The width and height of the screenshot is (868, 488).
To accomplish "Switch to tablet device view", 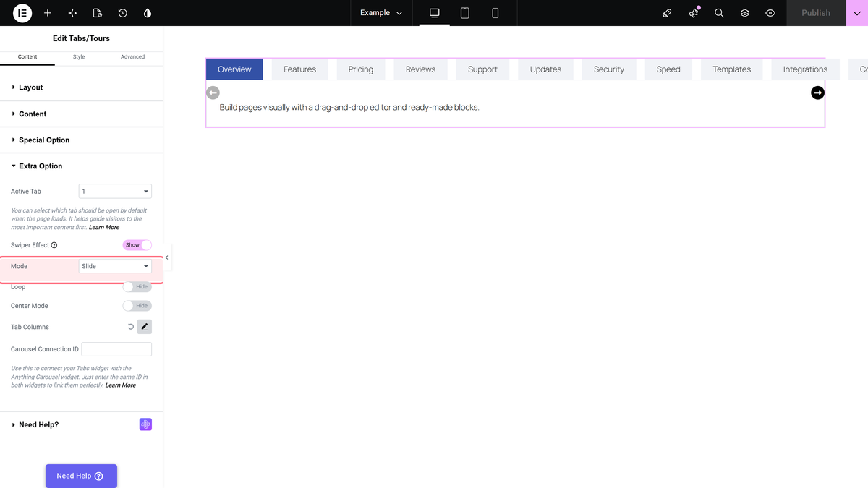I will (x=465, y=13).
